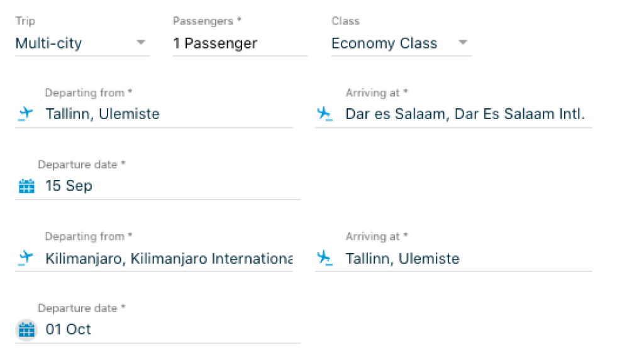Click the Class field label

pyautogui.click(x=345, y=21)
